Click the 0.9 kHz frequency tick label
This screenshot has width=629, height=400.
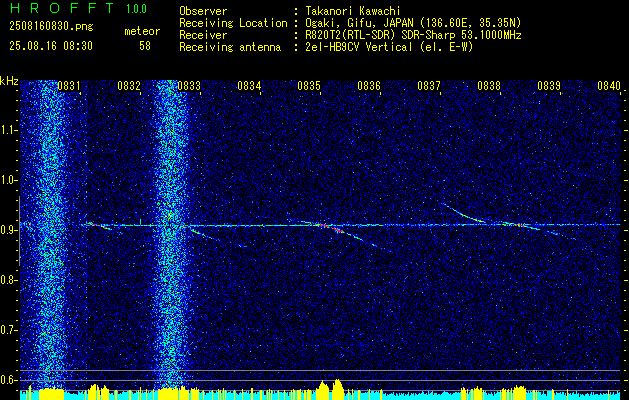tap(8, 230)
